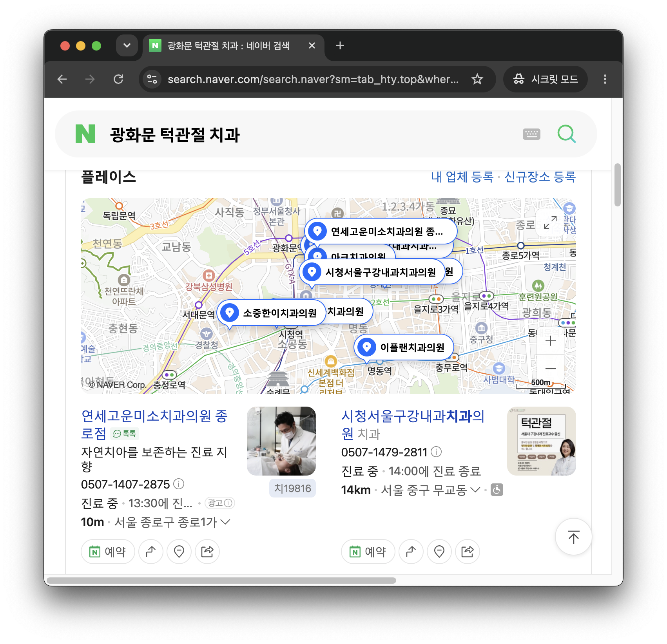Click 예약 for 연세고운미소치과의원

(x=108, y=552)
